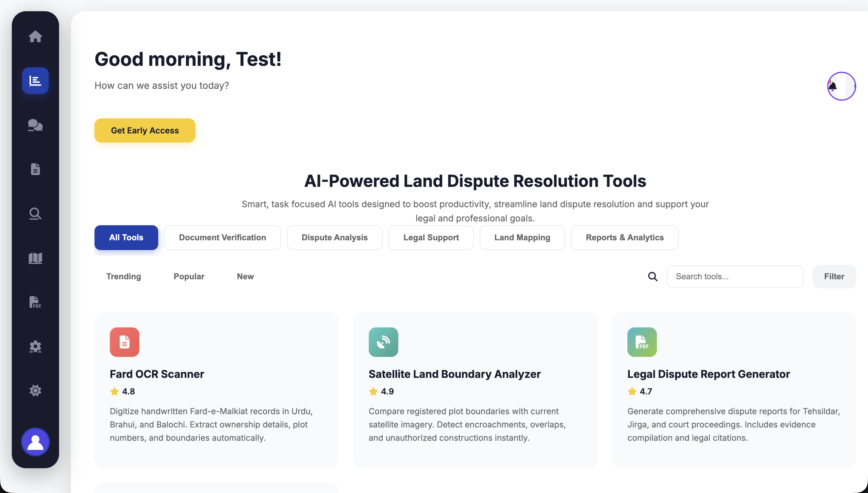Show Popular tools
Viewport: 868px width, 493px height.
pos(189,277)
